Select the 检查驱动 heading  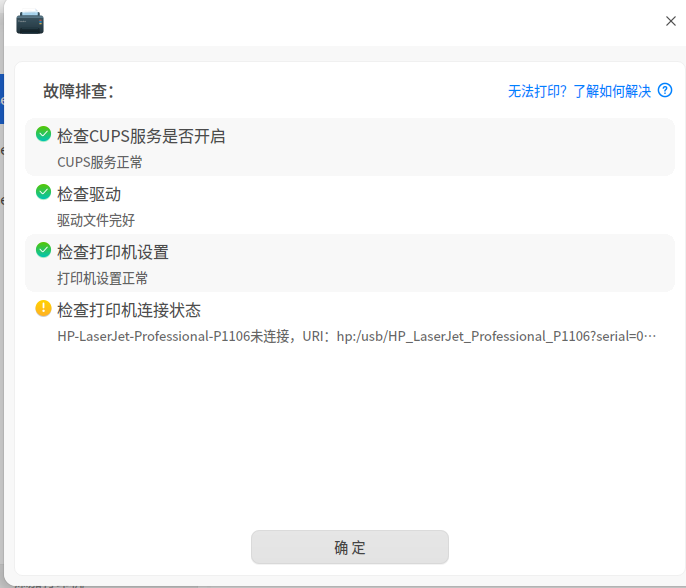coord(89,194)
